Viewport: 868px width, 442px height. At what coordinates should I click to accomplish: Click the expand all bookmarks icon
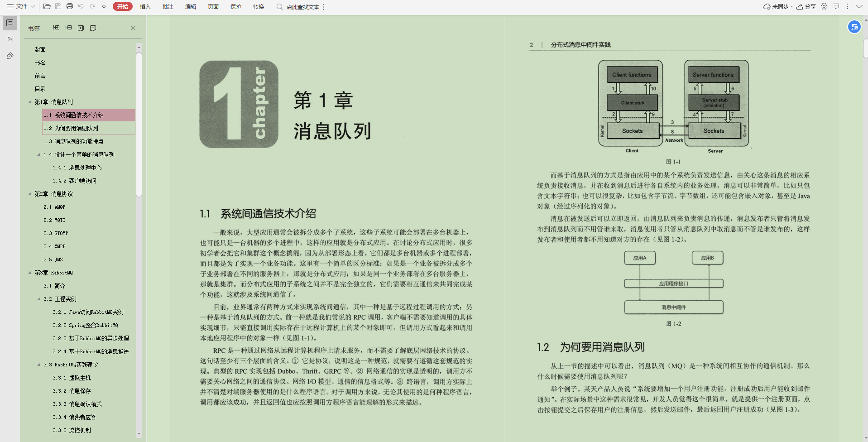[56, 28]
